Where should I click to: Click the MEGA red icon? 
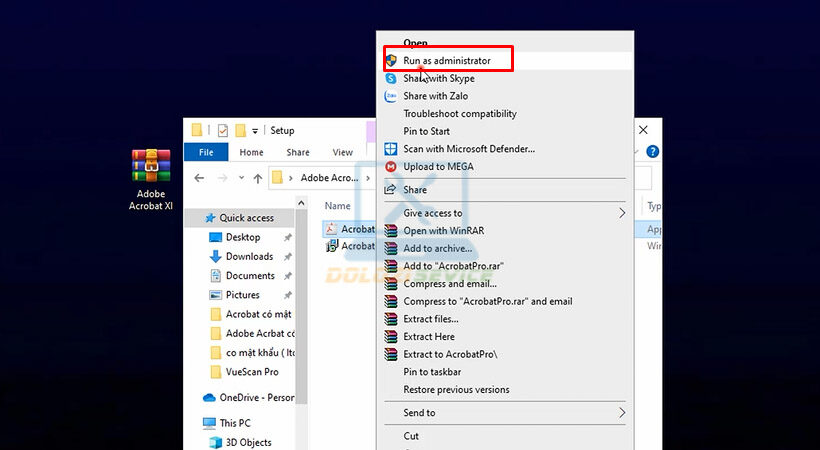pyautogui.click(x=391, y=166)
